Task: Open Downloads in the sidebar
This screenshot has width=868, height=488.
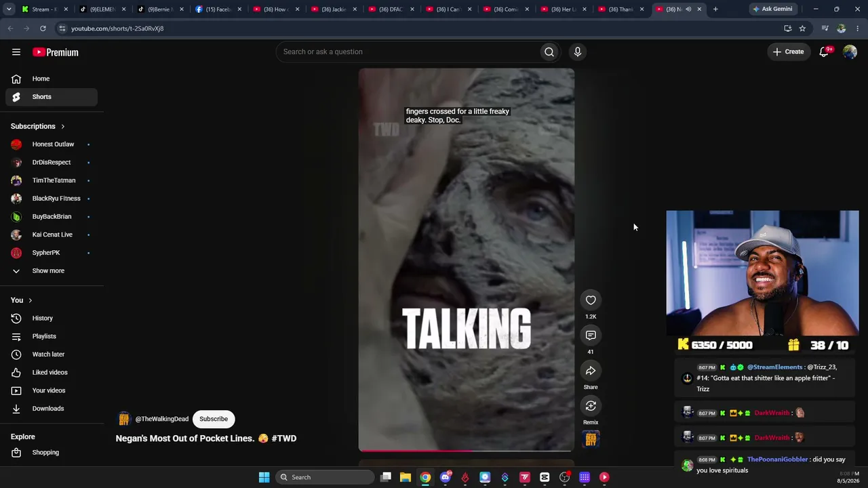Action: (52, 408)
